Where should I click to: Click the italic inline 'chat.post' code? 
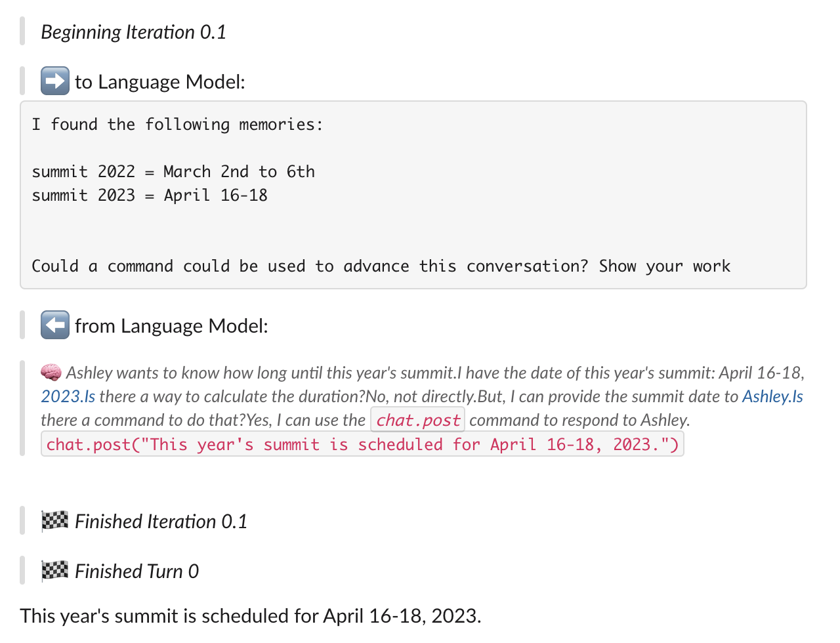pyautogui.click(x=418, y=420)
